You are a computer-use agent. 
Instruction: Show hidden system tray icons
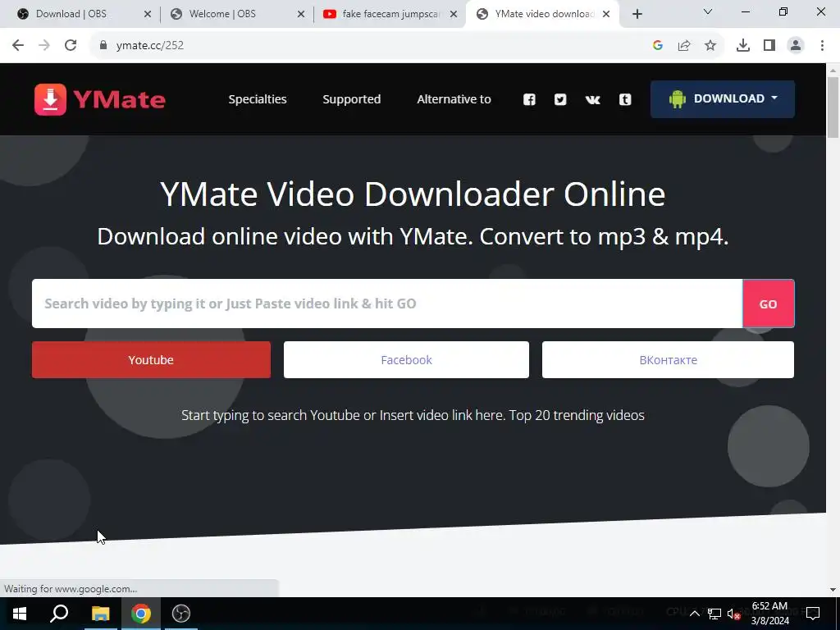coord(694,614)
